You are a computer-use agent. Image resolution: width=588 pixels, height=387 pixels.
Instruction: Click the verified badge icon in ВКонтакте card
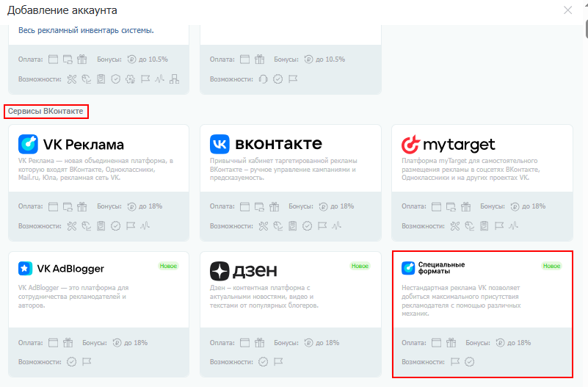coord(307,226)
